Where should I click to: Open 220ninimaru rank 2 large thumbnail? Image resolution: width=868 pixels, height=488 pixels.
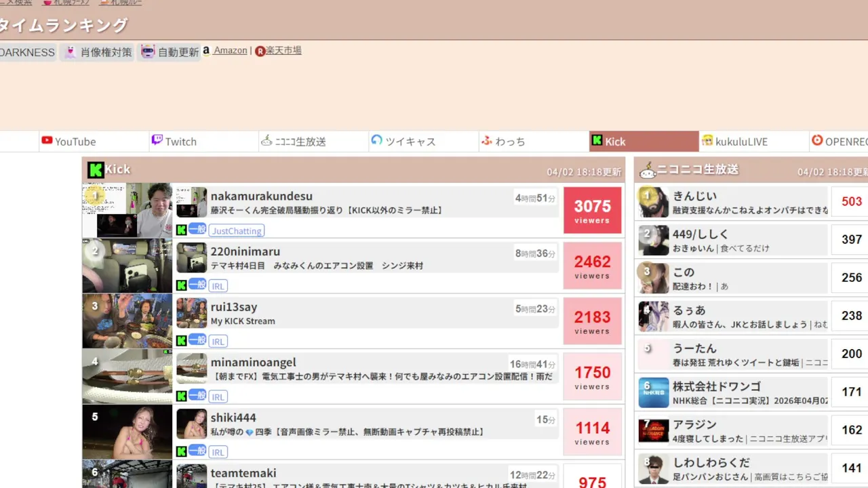point(127,266)
